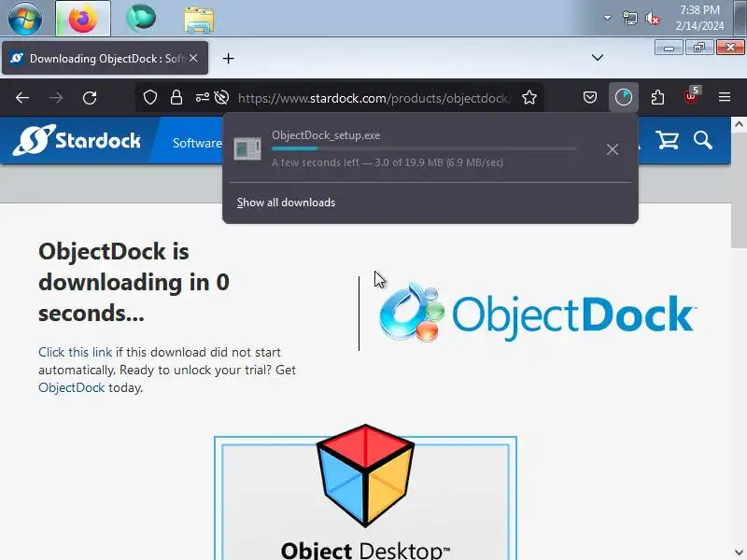Go forward one page
This screenshot has height=560, width=747.
(x=56, y=98)
